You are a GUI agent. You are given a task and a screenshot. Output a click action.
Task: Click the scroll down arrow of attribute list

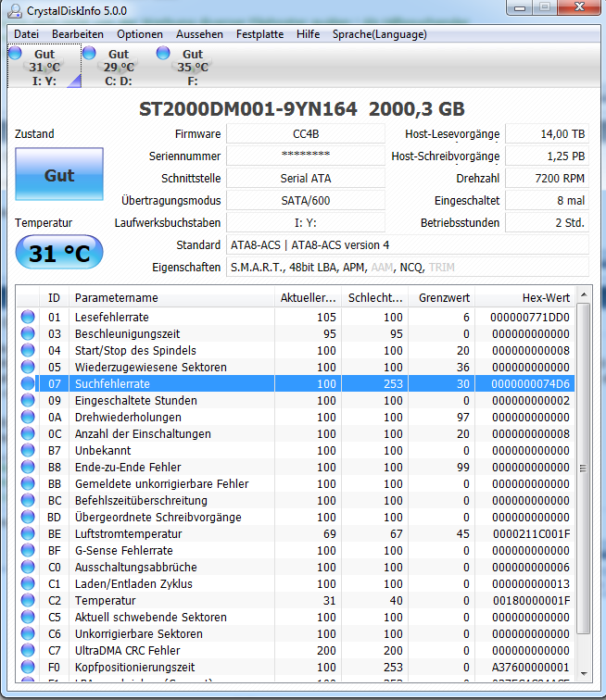tap(583, 674)
